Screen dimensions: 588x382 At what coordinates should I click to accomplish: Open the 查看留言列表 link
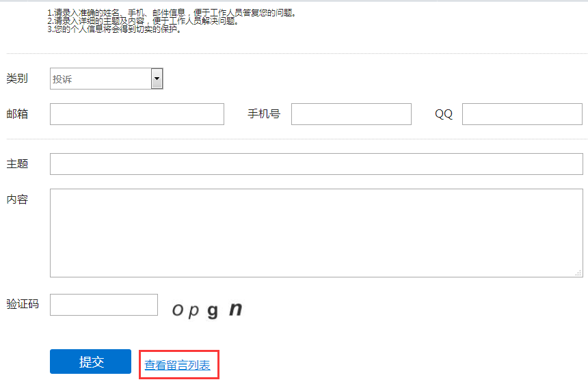(x=177, y=365)
